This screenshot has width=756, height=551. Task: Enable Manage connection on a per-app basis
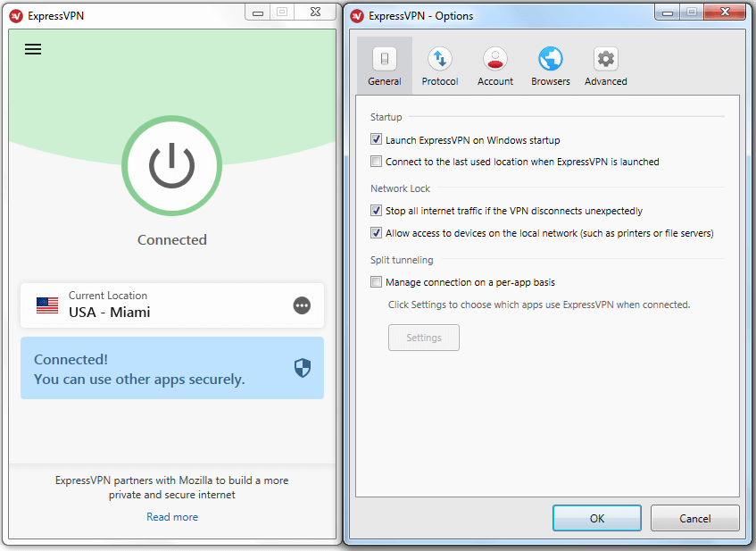[x=376, y=282]
